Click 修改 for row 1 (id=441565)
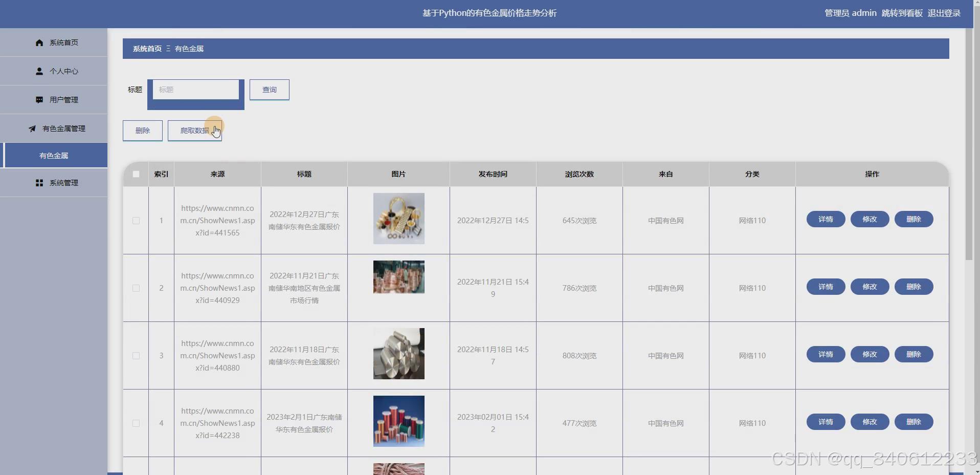The width and height of the screenshot is (980, 475). (x=870, y=219)
